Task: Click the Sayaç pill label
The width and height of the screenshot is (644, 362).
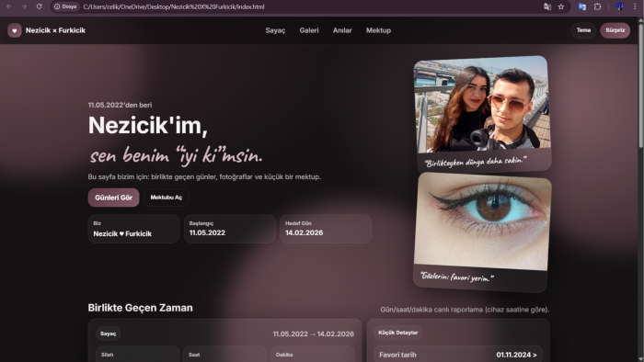Action: [108, 334]
